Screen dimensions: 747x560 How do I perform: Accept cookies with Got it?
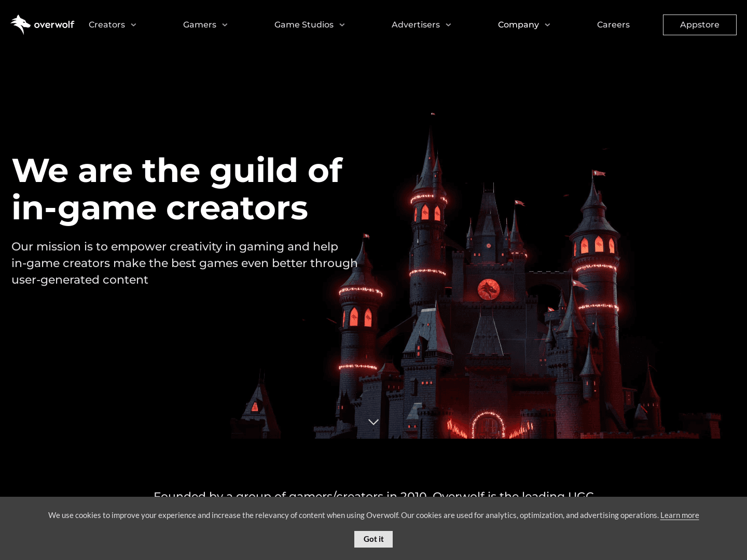[374, 539]
